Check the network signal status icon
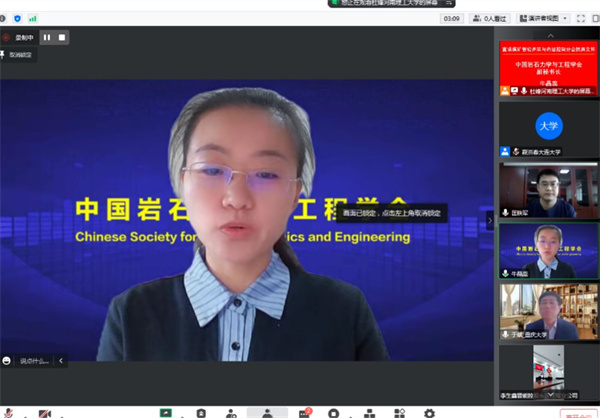600x418 pixels. [x=33, y=18]
